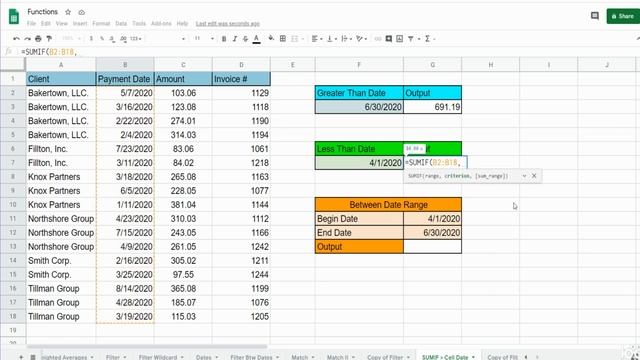640x360 pixels.
Task: Open the SUMIF - Cell Date tab dropdown arrow
Action: [473, 357]
